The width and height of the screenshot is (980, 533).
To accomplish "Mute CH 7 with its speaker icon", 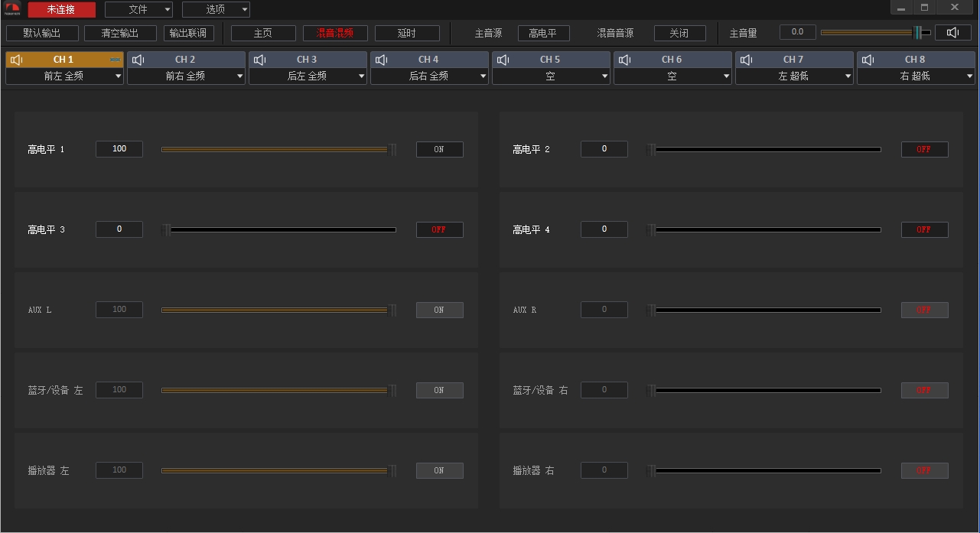I will point(747,60).
